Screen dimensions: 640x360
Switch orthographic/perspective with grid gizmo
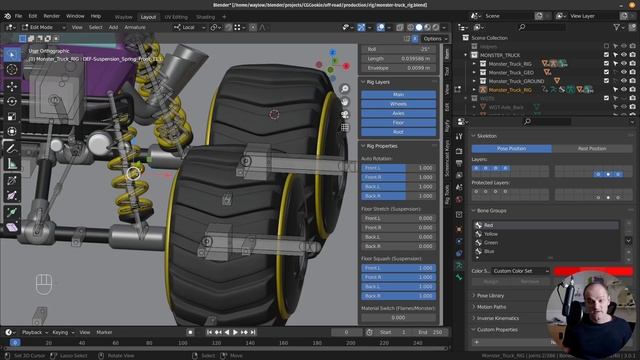pos(345,127)
